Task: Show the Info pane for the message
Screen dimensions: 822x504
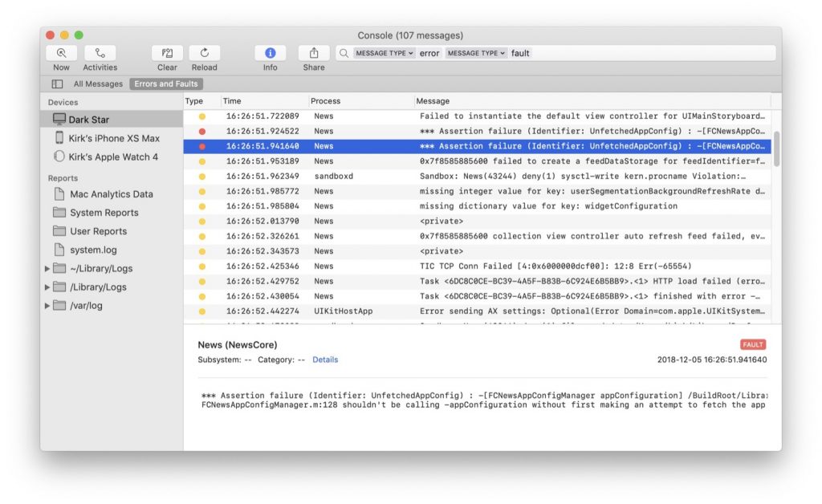Action: click(270, 55)
